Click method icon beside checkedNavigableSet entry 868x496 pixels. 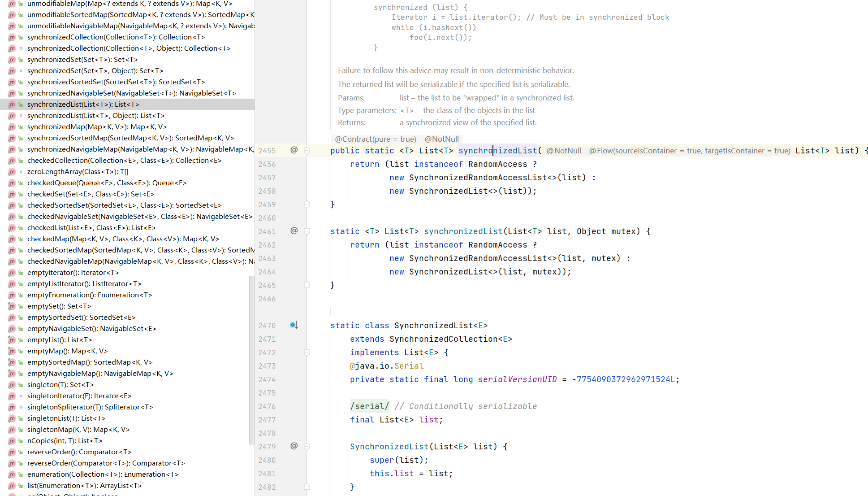tap(12, 217)
